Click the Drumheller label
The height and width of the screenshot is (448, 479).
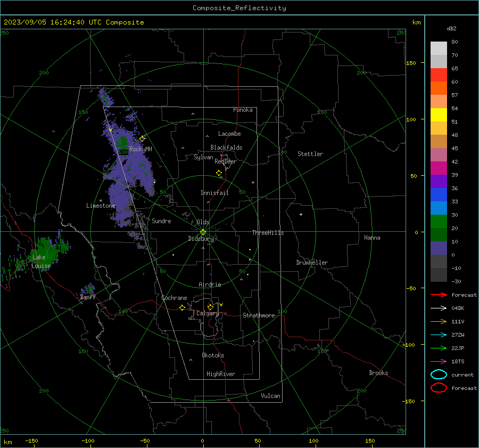(312, 263)
